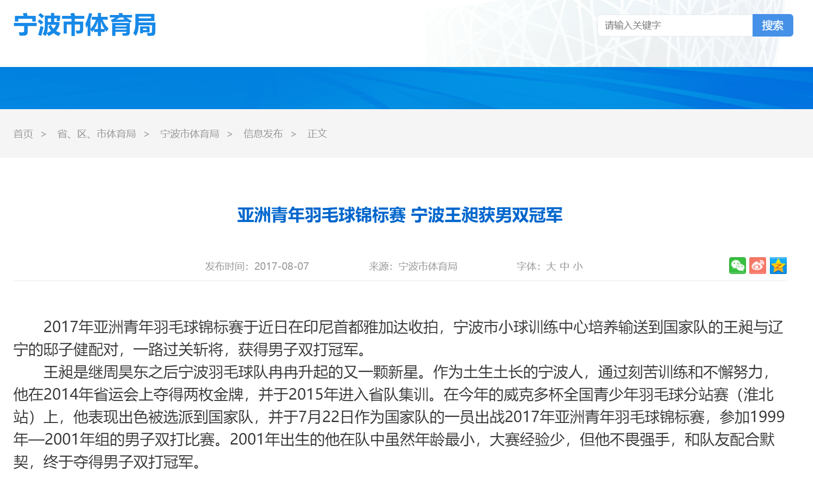Click the blue banner navigation bar
Viewport: 813px width, 504px height.
coord(406,88)
